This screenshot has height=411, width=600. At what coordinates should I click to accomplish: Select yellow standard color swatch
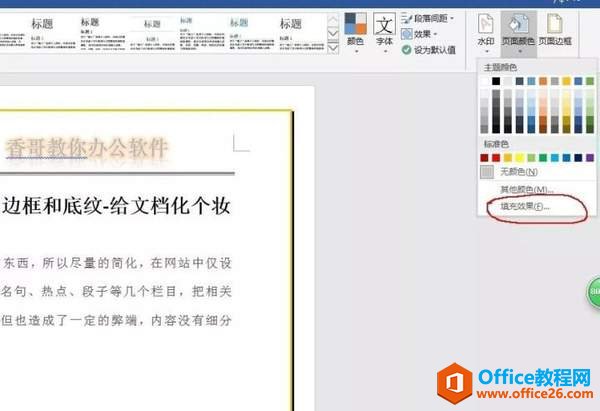(x=519, y=158)
